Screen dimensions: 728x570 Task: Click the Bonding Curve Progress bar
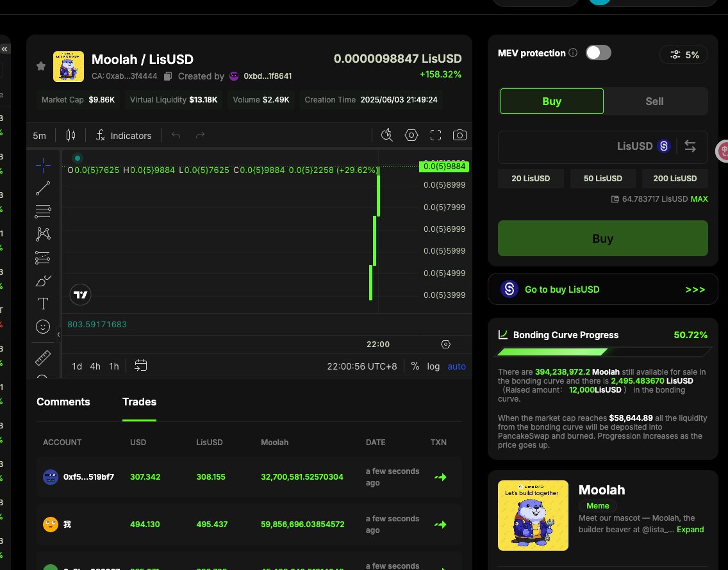pyautogui.click(x=604, y=352)
